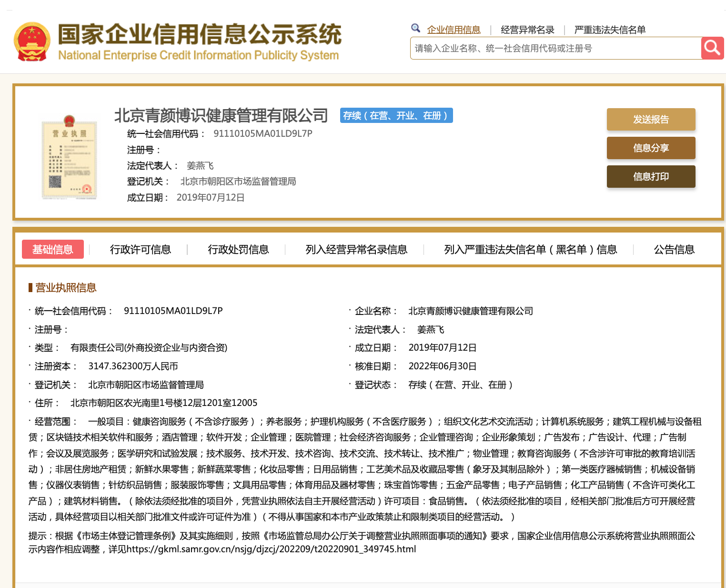Click the 信息分享 button
Image resolution: width=726 pixels, height=588 pixels.
pyautogui.click(x=651, y=148)
